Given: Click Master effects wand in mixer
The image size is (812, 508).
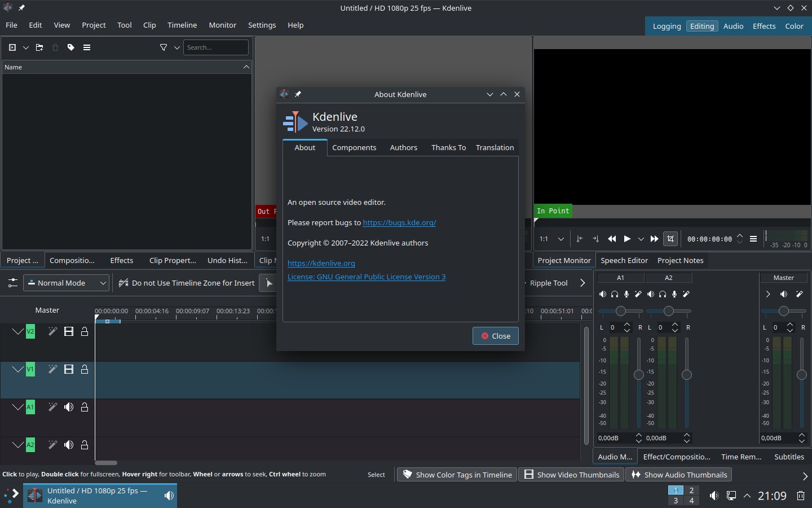Looking at the screenshot, I should point(800,294).
